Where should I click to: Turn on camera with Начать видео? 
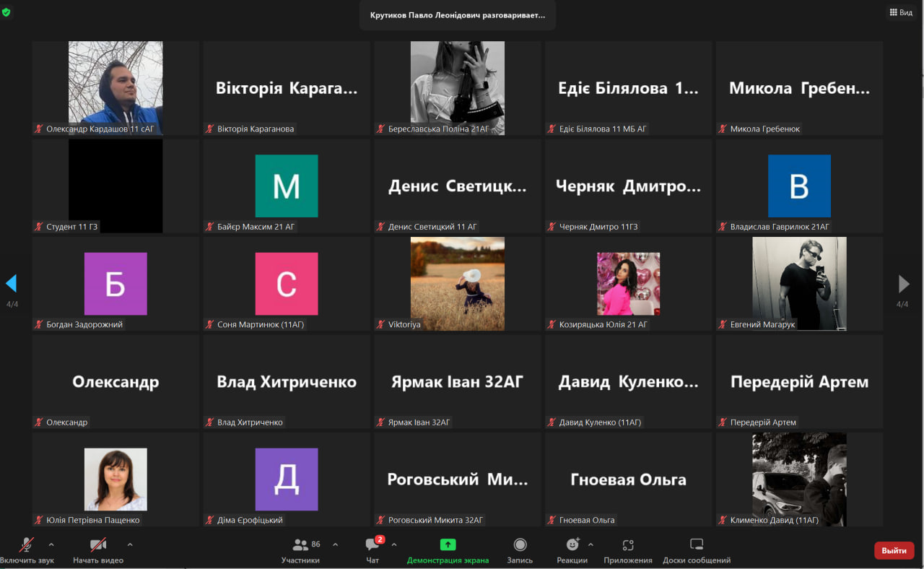click(x=98, y=550)
